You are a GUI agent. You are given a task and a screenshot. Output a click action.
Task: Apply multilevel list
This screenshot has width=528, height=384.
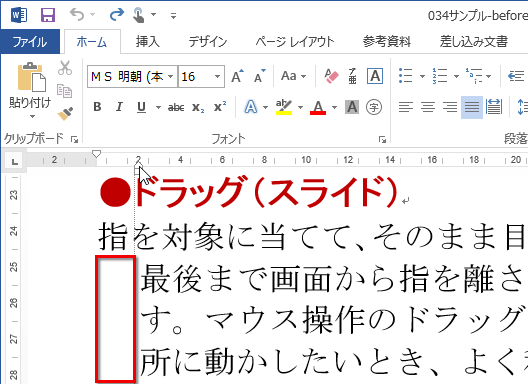pyautogui.click(x=474, y=76)
